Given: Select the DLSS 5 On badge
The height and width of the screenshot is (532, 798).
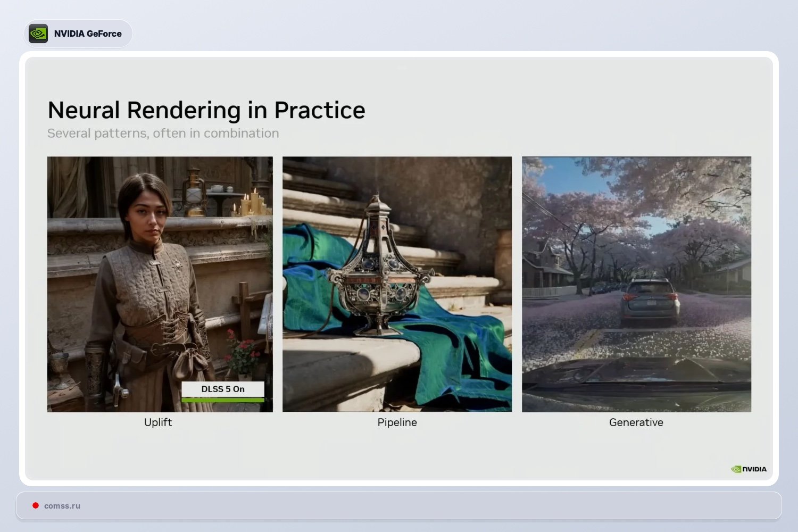Looking at the screenshot, I should (223, 389).
